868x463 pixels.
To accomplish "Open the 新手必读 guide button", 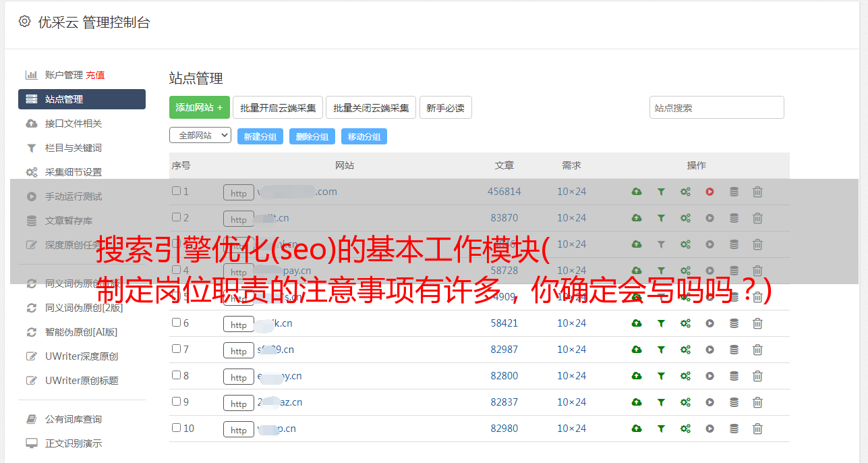I will [446, 107].
